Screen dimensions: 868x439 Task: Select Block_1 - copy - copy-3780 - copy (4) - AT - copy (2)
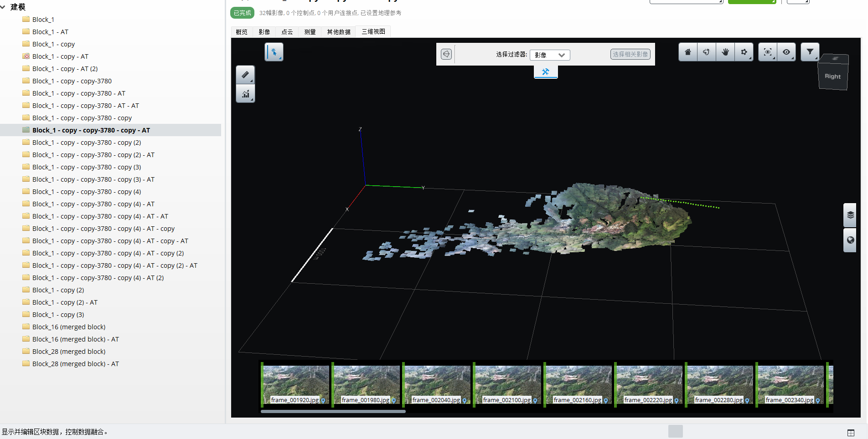(x=108, y=253)
